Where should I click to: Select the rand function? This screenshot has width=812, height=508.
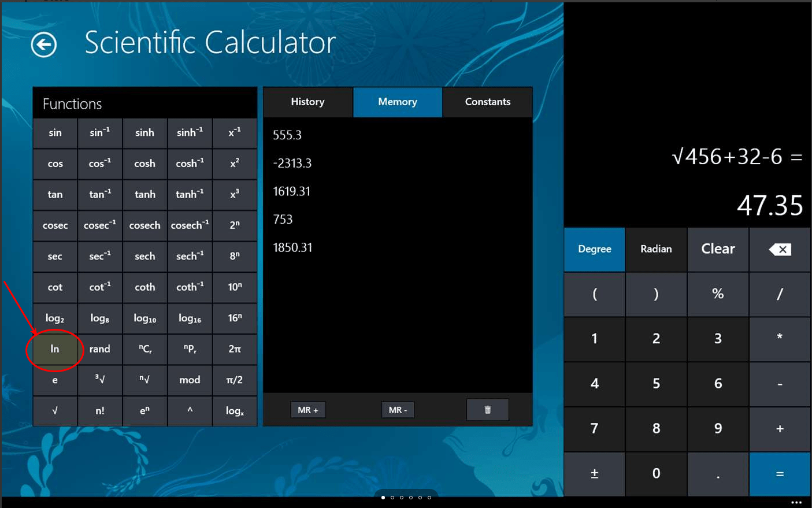(100, 348)
